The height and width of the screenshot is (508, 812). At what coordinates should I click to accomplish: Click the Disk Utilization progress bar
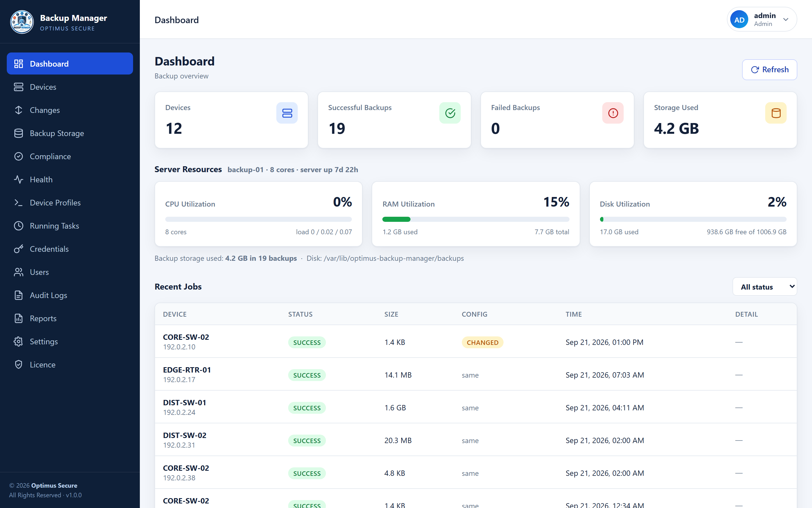pyautogui.click(x=693, y=219)
